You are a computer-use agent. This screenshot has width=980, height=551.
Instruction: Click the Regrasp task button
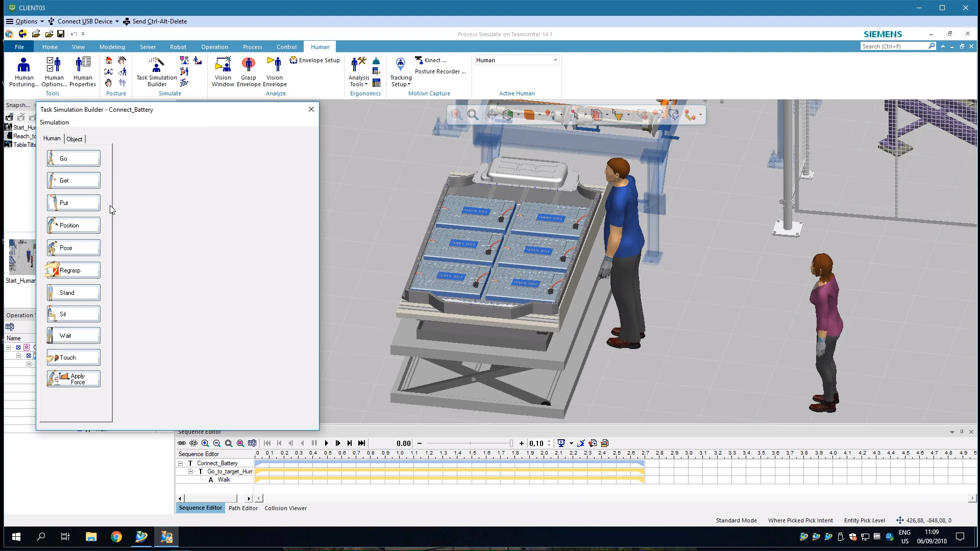point(73,270)
